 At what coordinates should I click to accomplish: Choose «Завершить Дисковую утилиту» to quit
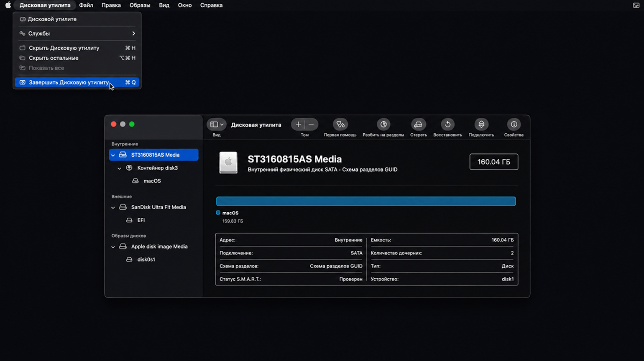coord(77,82)
